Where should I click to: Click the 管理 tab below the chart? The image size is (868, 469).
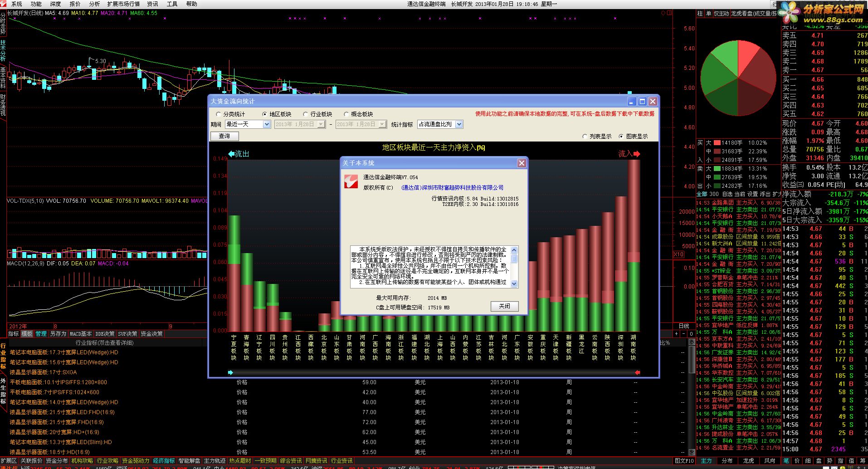pos(41,334)
